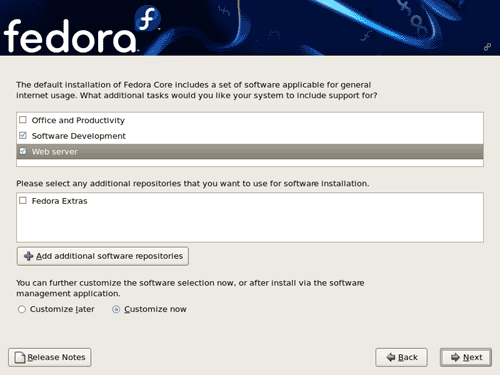Select the Customize later radio button
The image size is (500, 375).
point(22,309)
